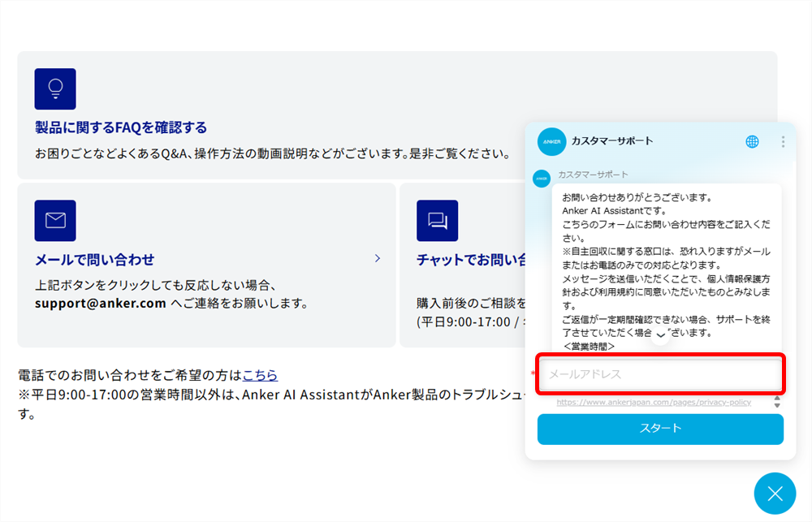Click the Anker logo in chat header
Screen dimensions: 812x522
point(551,141)
